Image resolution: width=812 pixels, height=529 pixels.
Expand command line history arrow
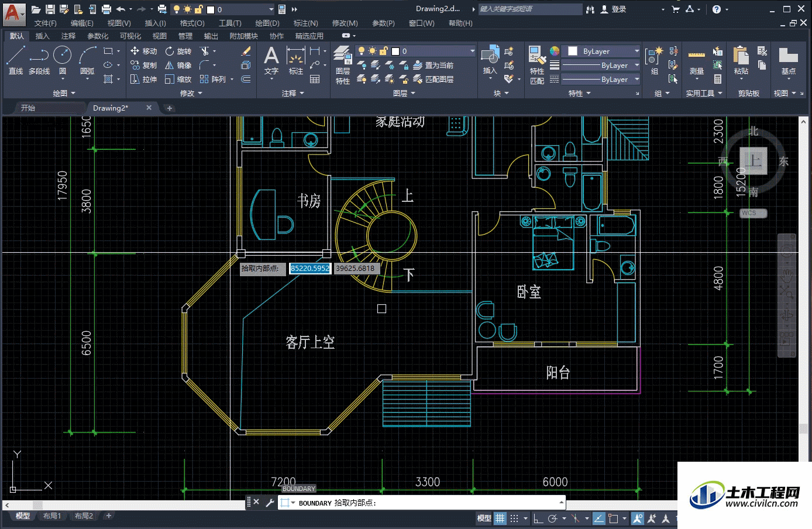(x=561, y=502)
